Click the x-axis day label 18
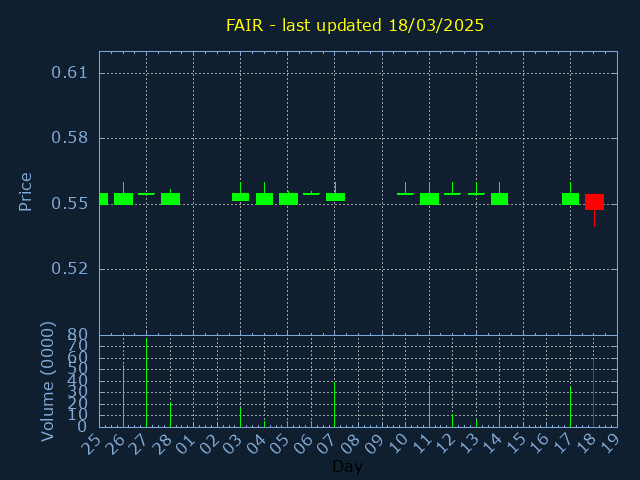The height and width of the screenshot is (480, 640). point(586,443)
